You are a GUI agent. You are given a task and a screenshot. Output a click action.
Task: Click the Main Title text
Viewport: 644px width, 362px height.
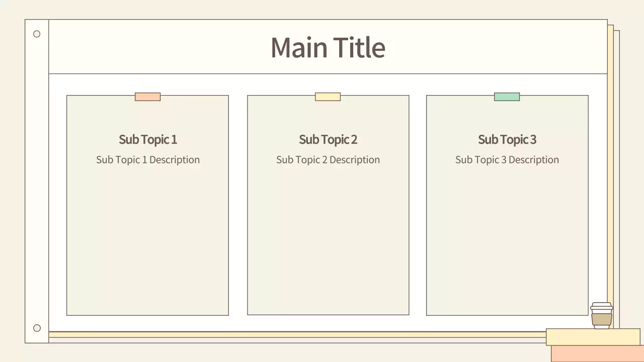tap(328, 47)
